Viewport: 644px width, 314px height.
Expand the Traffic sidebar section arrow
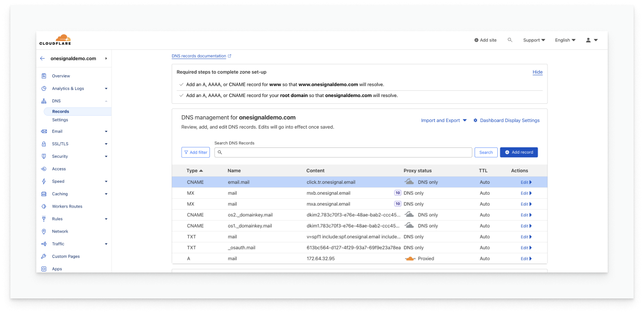pyautogui.click(x=106, y=244)
